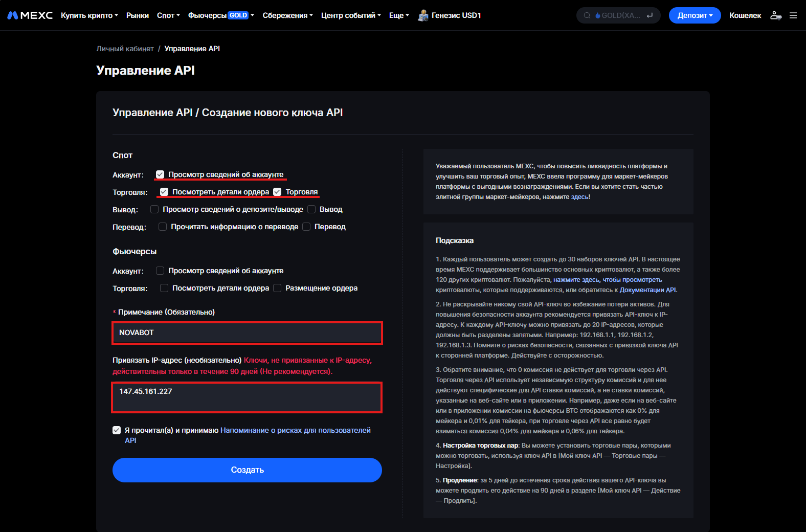Click the 'Привязать IP-адрес (необязательно)' label

(177, 360)
